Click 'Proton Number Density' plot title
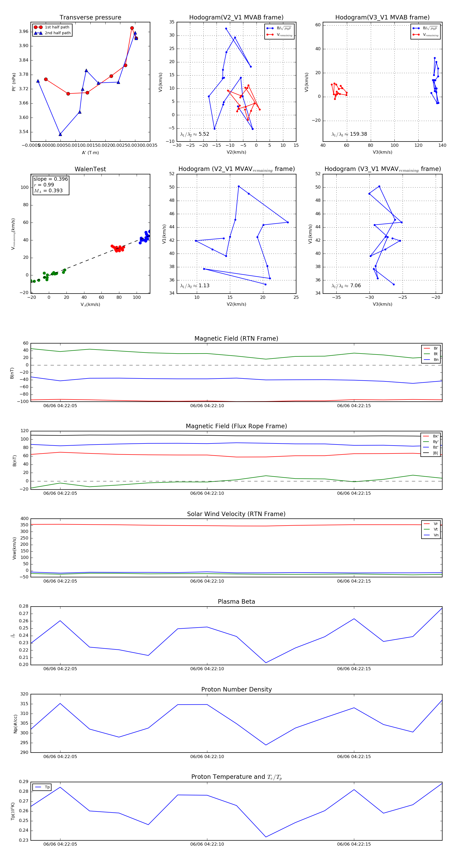 tap(236, 689)
